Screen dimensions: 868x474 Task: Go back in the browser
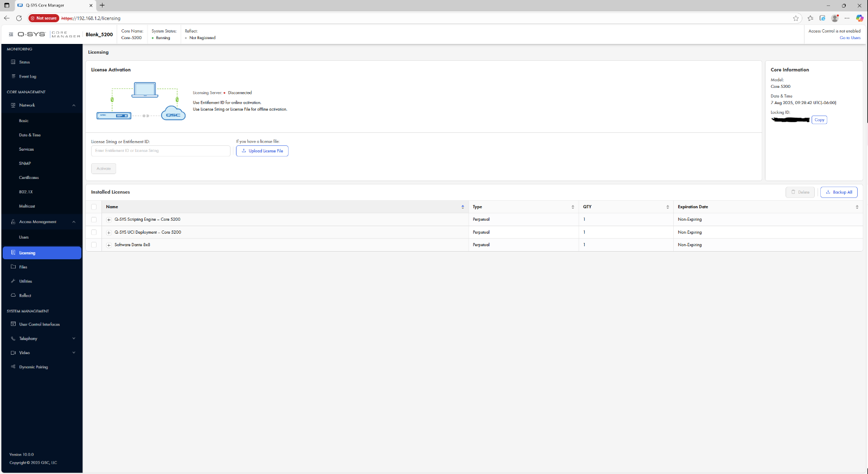7,18
